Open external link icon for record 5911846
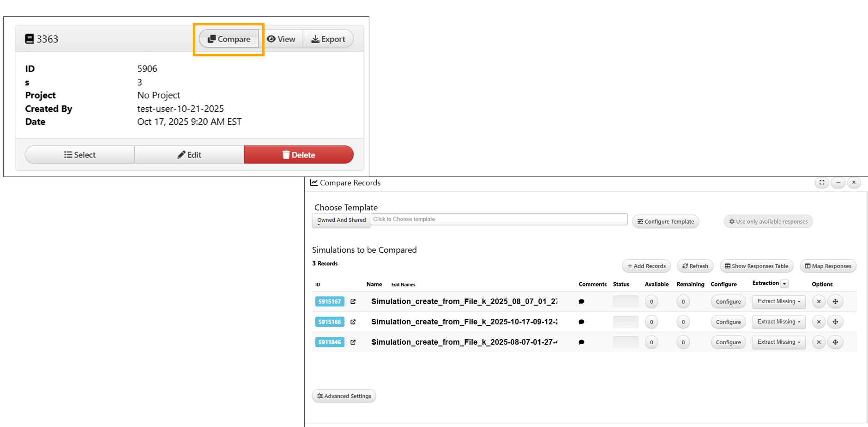 353,342
